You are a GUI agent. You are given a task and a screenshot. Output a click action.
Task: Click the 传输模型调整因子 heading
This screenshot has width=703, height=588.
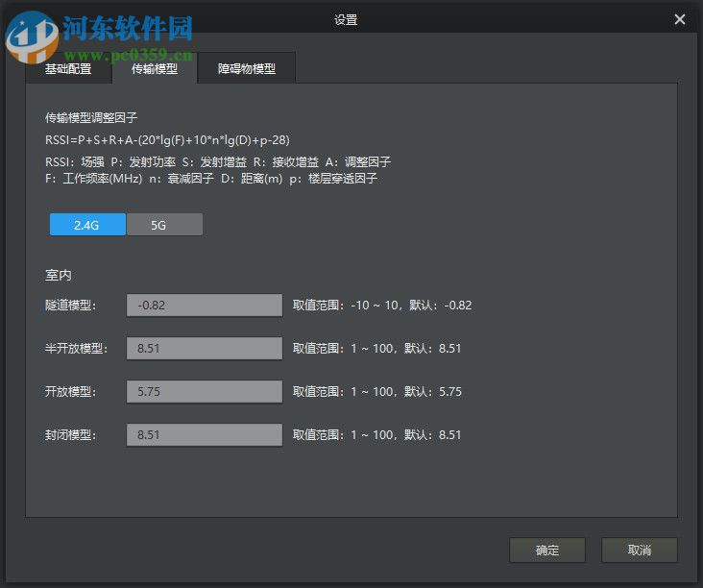(x=91, y=117)
